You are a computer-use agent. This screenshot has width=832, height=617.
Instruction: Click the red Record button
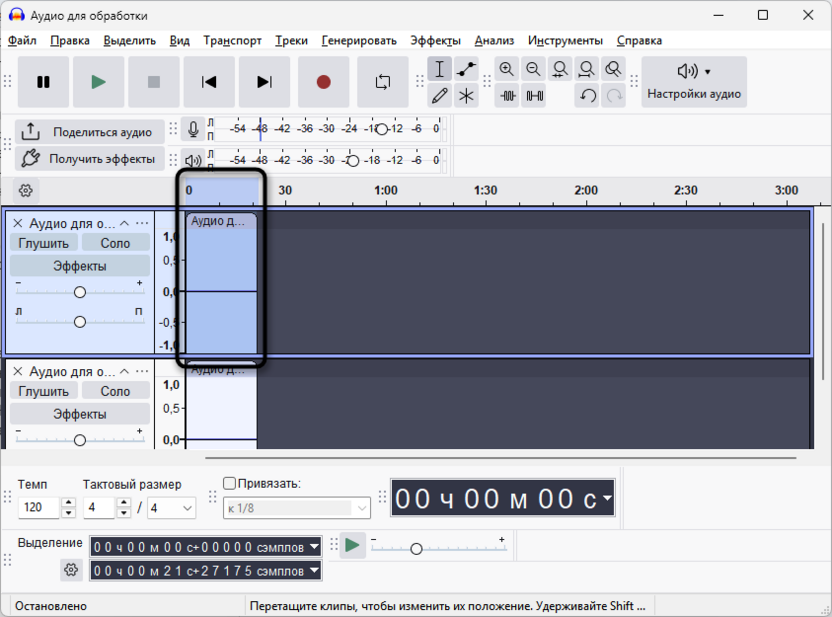323,82
